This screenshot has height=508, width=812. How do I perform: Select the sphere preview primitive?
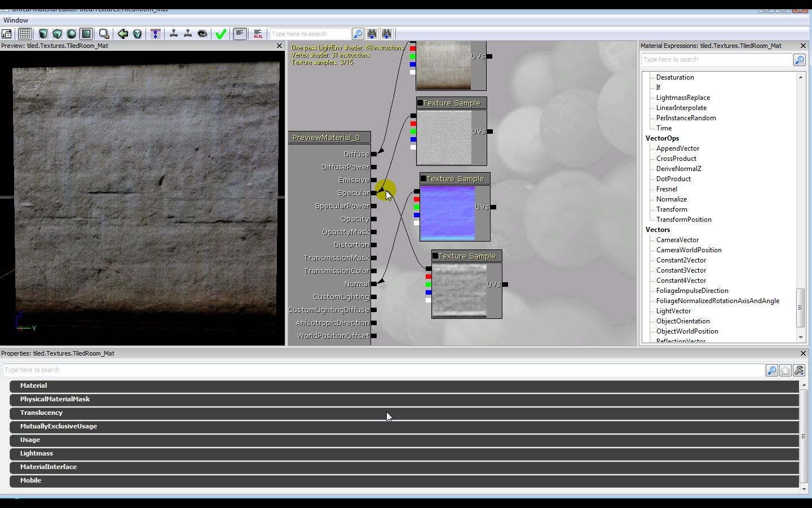tap(72, 34)
